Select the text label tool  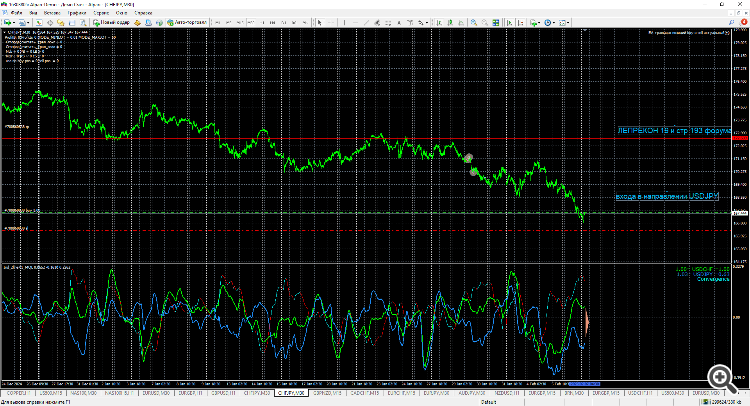pyautogui.click(x=410, y=22)
